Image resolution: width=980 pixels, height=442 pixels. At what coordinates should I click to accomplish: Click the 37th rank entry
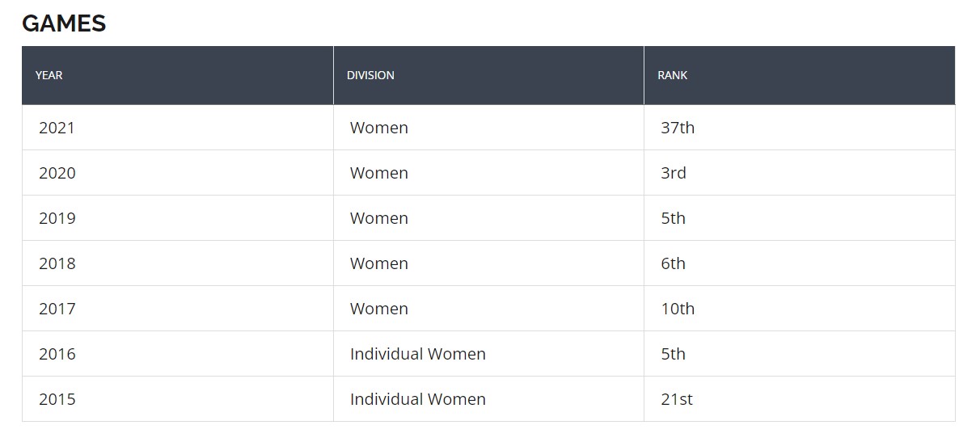pyautogui.click(x=678, y=128)
